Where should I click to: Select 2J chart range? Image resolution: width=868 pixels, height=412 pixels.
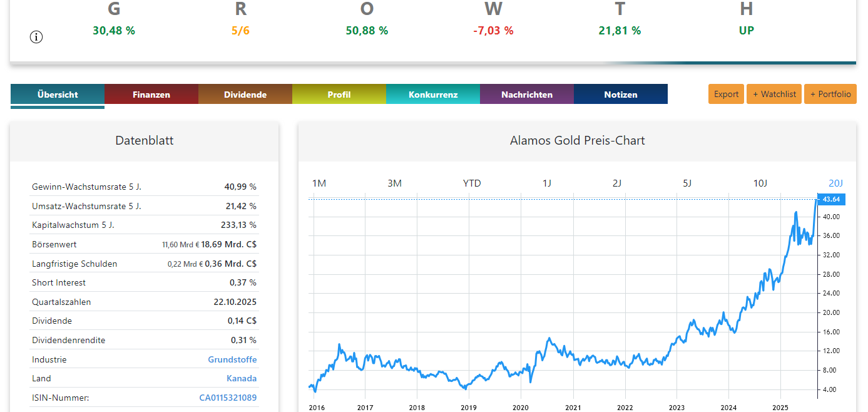[x=617, y=183]
